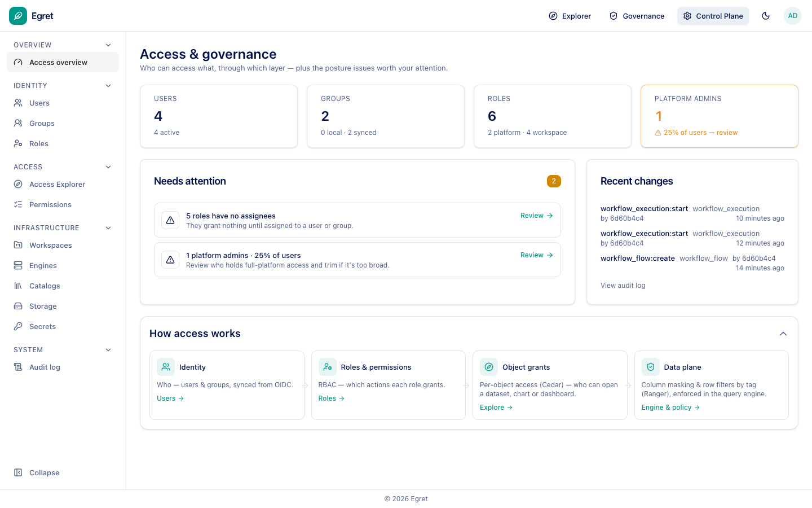Switch to Governance in top navigation

click(x=637, y=16)
